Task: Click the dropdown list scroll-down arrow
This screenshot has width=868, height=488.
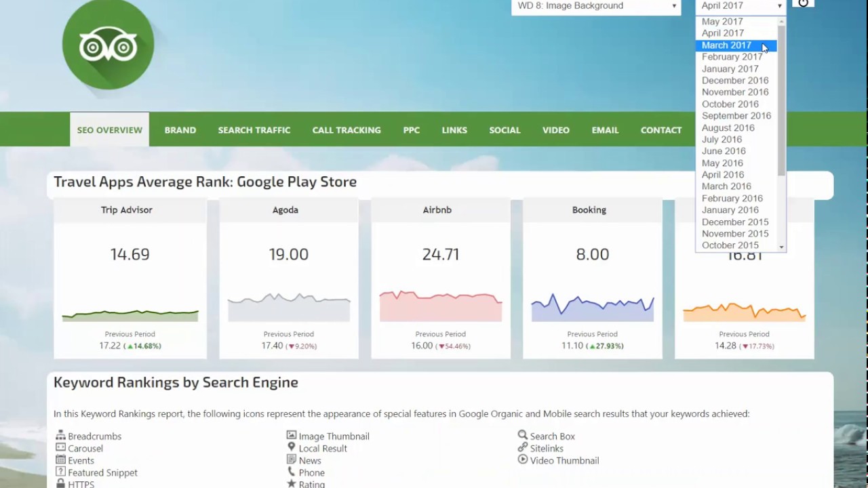Action: tap(782, 247)
